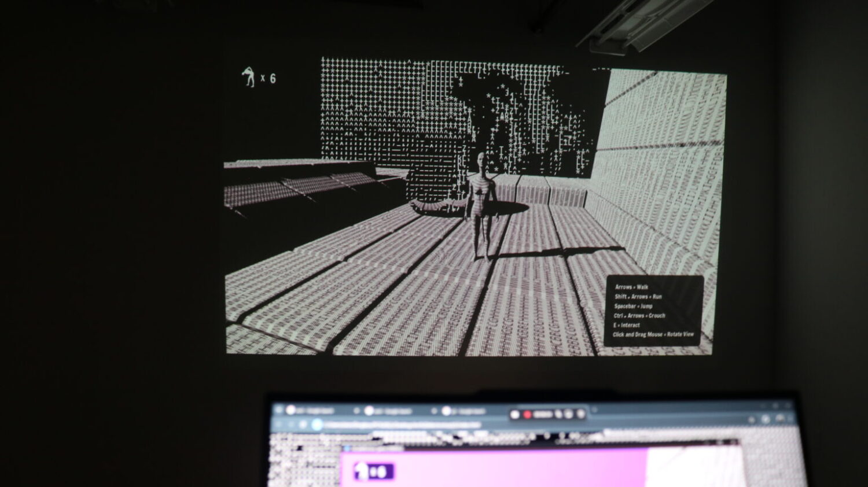
Task: Click the rightmost icon in the recording bar
Action: tap(581, 414)
